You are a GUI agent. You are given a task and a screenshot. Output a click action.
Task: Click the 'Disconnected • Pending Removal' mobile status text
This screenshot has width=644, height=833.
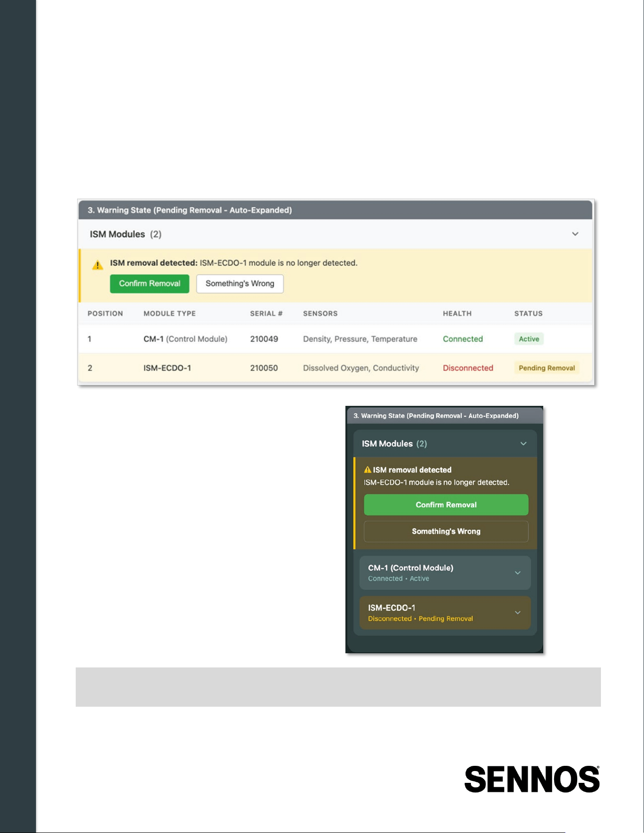point(420,619)
